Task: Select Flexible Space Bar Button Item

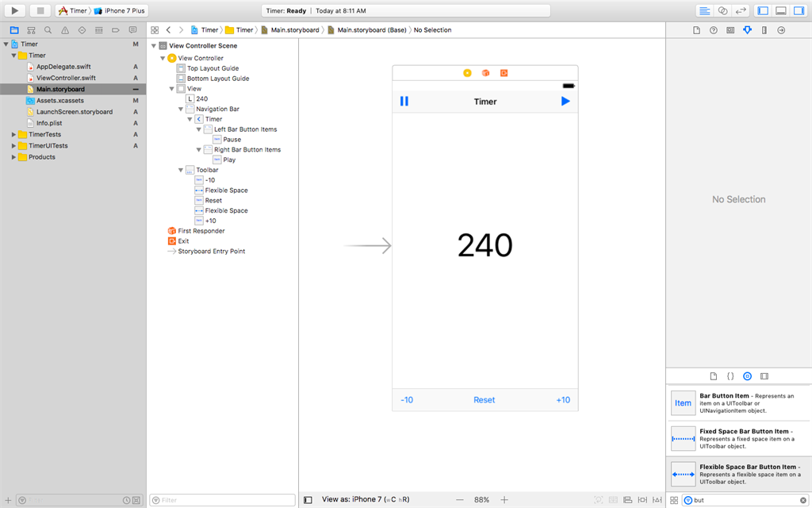Action: [x=739, y=474]
